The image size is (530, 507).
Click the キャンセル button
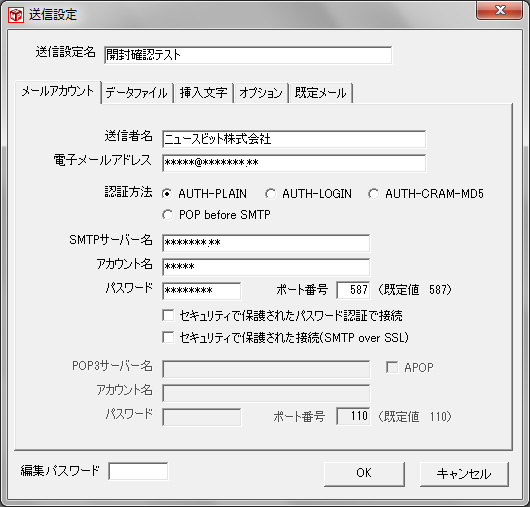pyautogui.click(x=464, y=474)
